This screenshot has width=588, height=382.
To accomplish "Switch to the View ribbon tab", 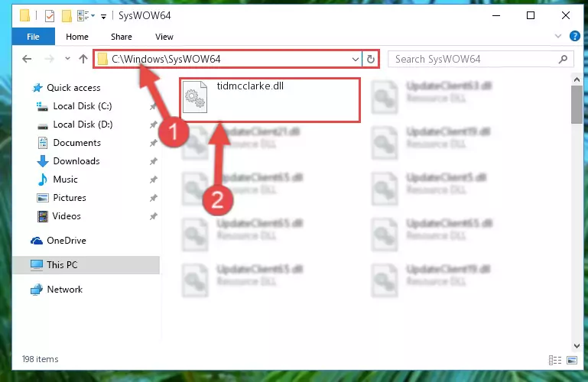I will pos(164,37).
